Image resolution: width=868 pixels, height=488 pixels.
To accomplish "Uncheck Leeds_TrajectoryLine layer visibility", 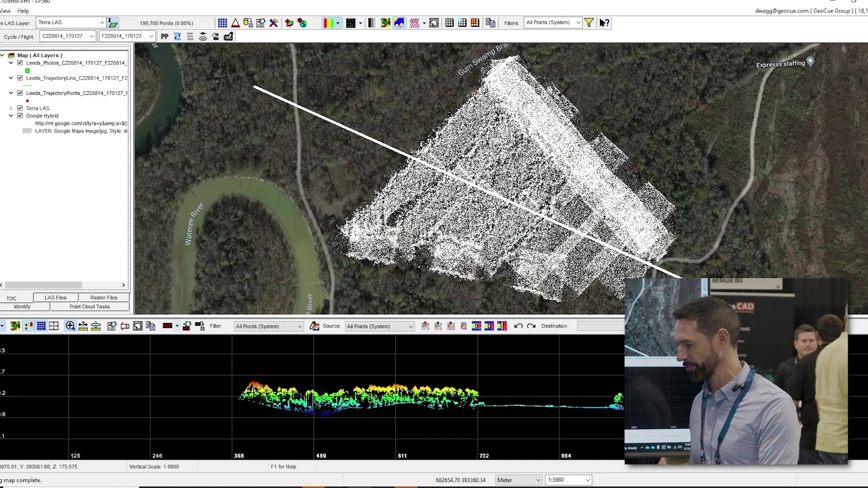I will pos(20,78).
